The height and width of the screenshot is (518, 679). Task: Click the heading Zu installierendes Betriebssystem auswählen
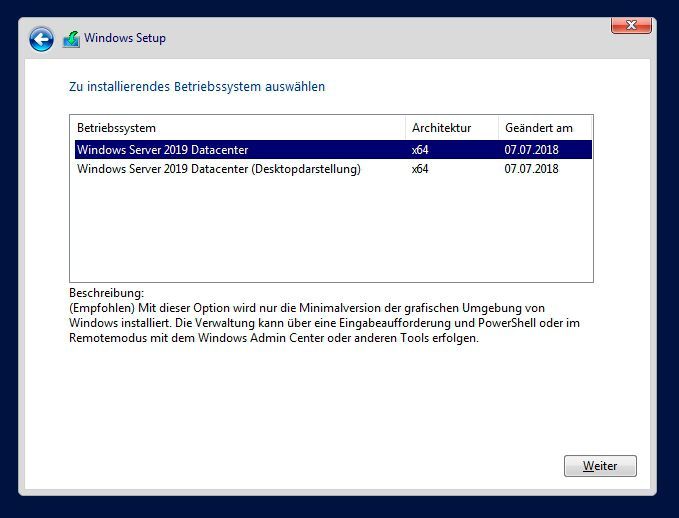click(197, 87)
